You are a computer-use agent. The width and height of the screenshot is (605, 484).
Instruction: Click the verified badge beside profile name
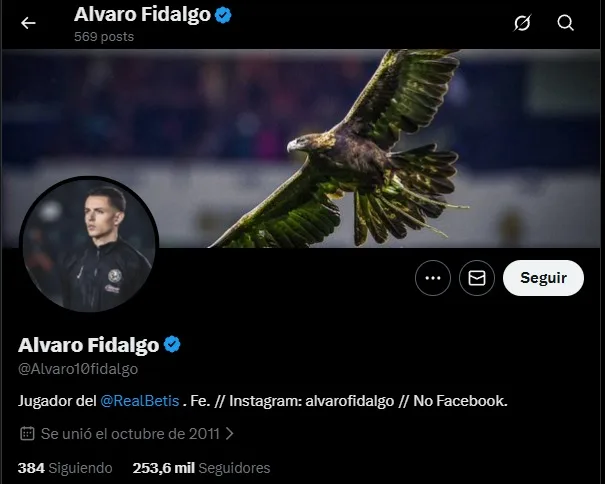click(x=172, y=344)
